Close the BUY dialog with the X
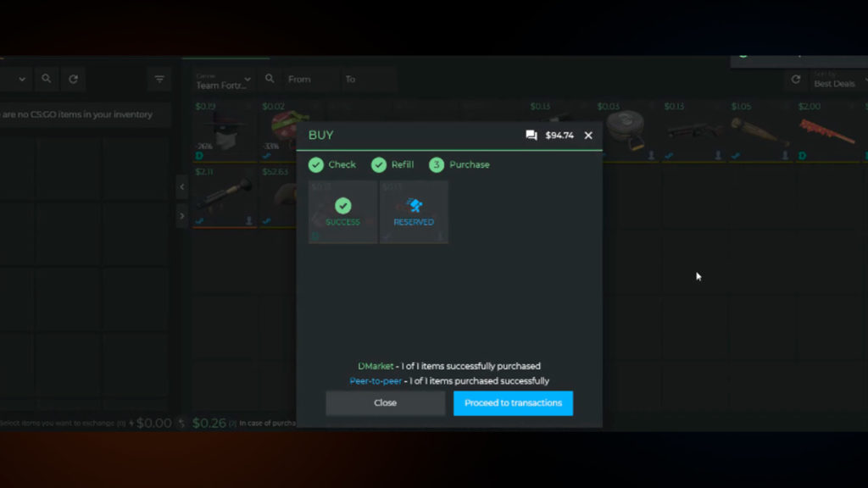The height and width of the screenshot is (488, 868). click(x=588, y=135)
